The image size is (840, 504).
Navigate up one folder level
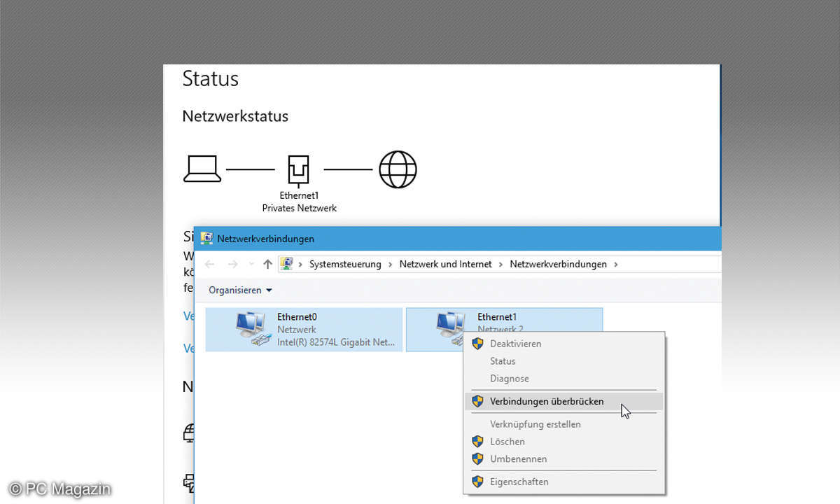point(267,264)
